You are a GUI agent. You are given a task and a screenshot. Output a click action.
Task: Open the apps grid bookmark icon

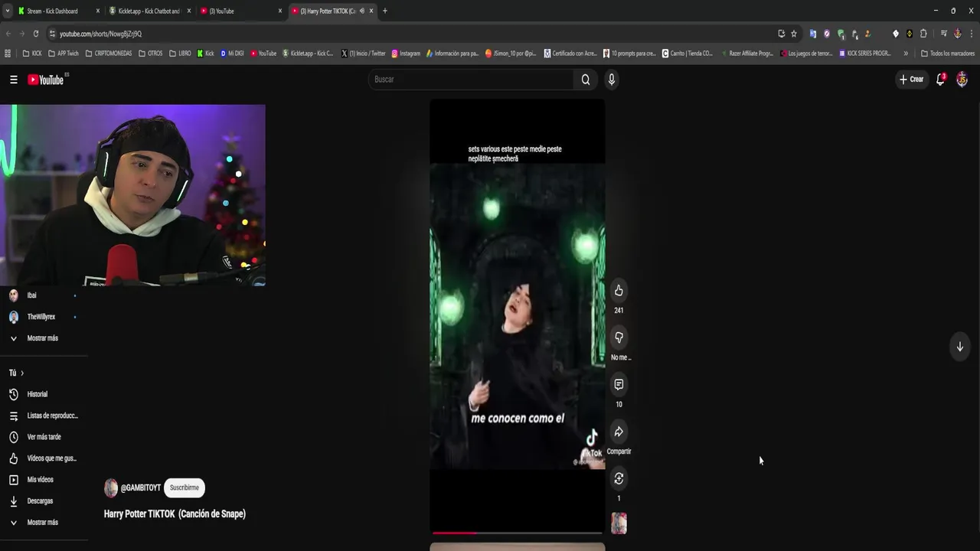point(8,54)
